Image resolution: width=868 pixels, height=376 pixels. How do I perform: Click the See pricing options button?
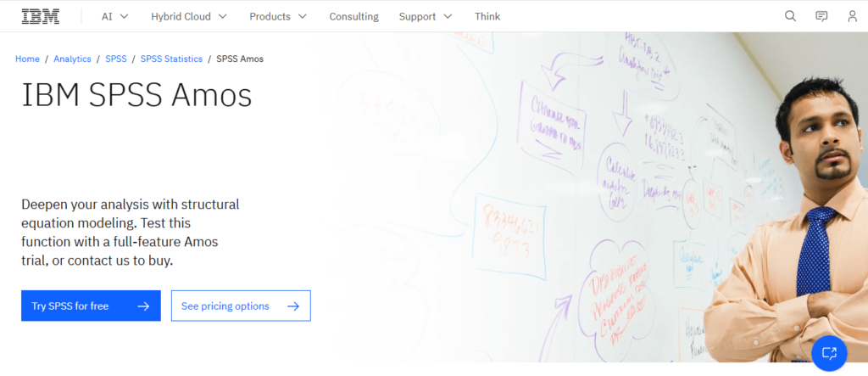tap(241, 306)
